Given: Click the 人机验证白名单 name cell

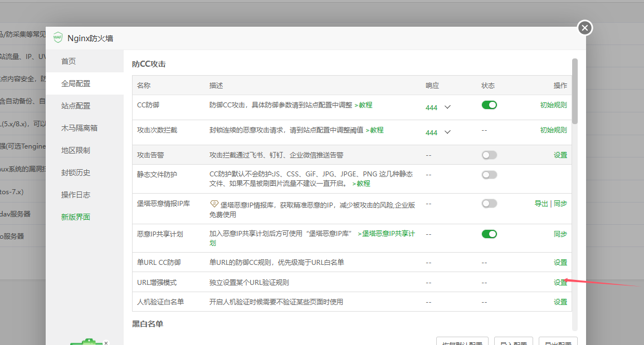Looking at the screenshot, I should click(x=160, y=302).
